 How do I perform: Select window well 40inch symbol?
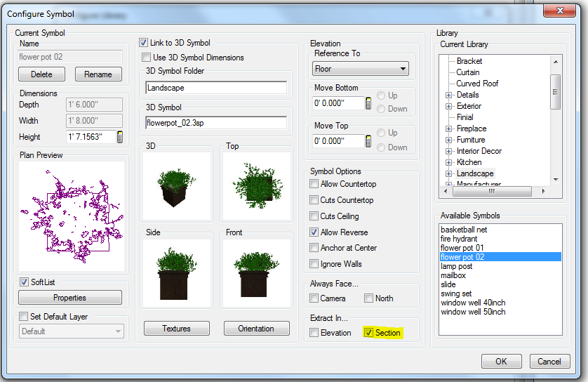(x=473, y=303)
